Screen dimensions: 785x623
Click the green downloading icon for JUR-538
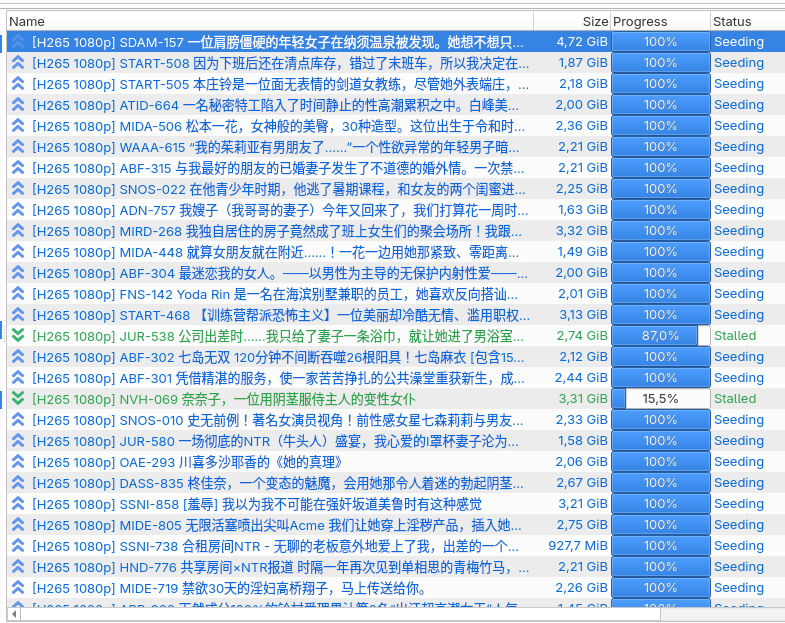(18, 336)
